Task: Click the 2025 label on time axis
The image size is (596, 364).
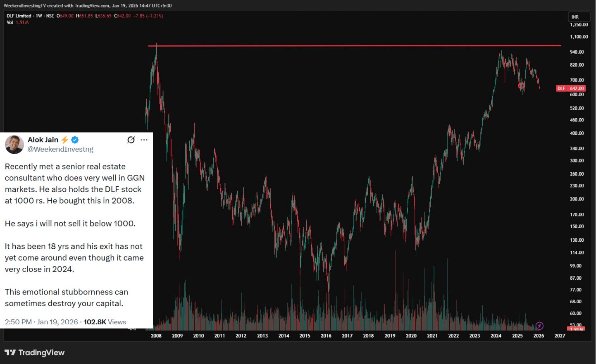Action: coord(517,336)
